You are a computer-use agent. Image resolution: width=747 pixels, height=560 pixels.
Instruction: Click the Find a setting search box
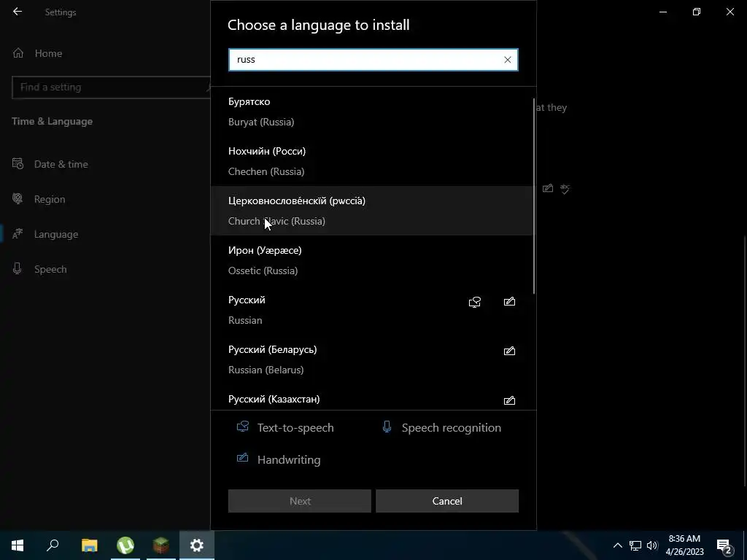point(112,87)
